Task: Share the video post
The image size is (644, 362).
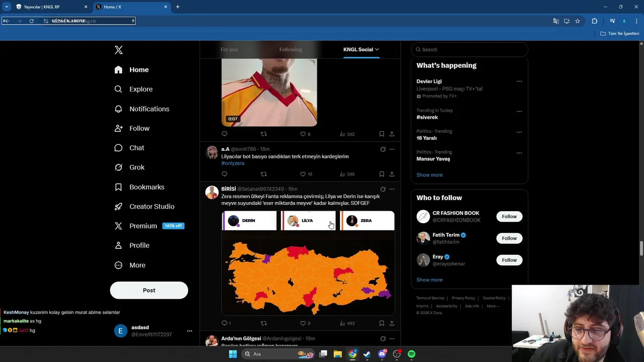Action: (392, 134)
